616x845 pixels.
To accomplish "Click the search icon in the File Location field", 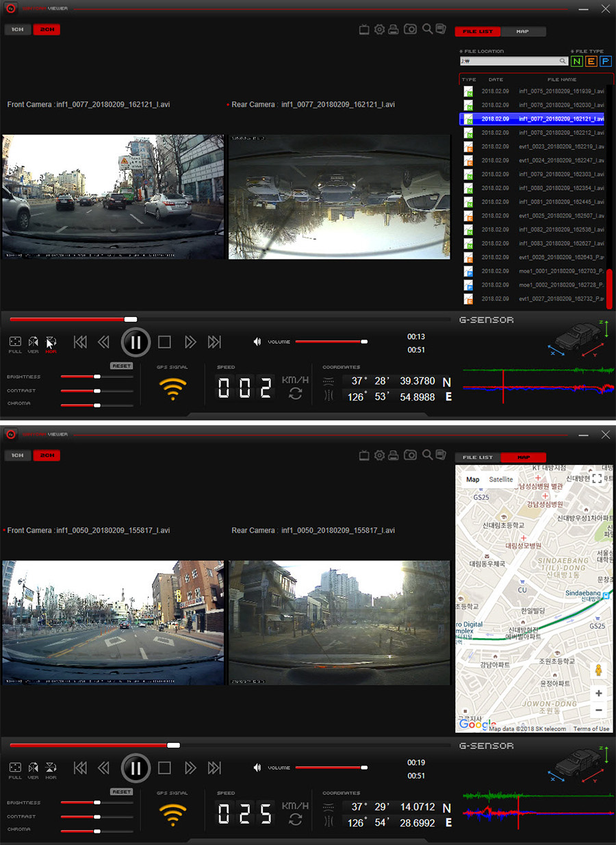I will click(x=563, y=61).
